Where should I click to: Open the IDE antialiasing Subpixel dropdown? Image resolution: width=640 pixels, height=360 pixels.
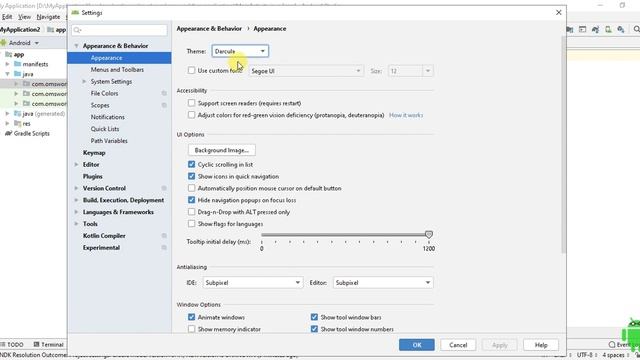coord(253,282)
